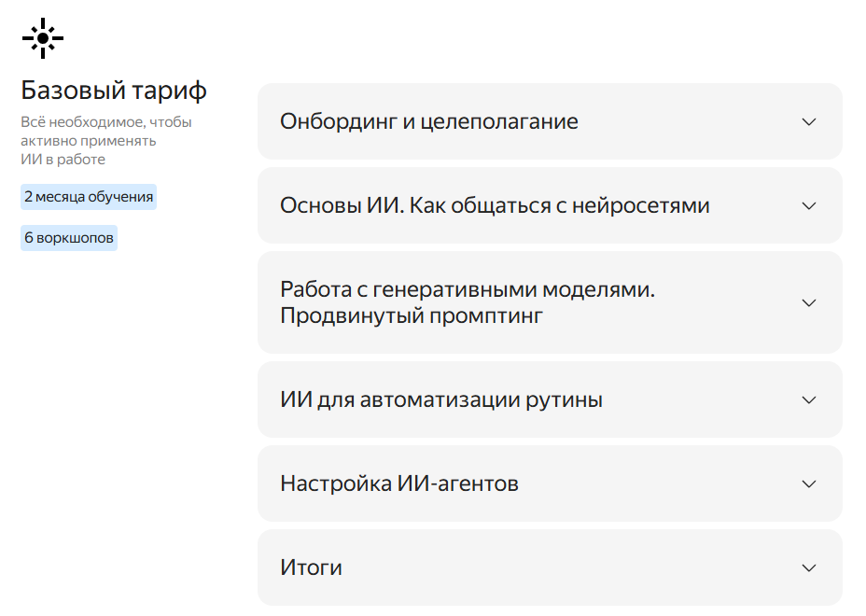Click the активно применять description line

click(x=89, y=141)
